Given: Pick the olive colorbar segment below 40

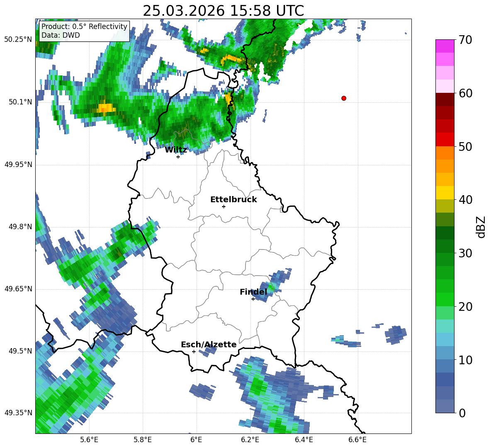Looking at the screenshot, I should (x=445, y=206).
